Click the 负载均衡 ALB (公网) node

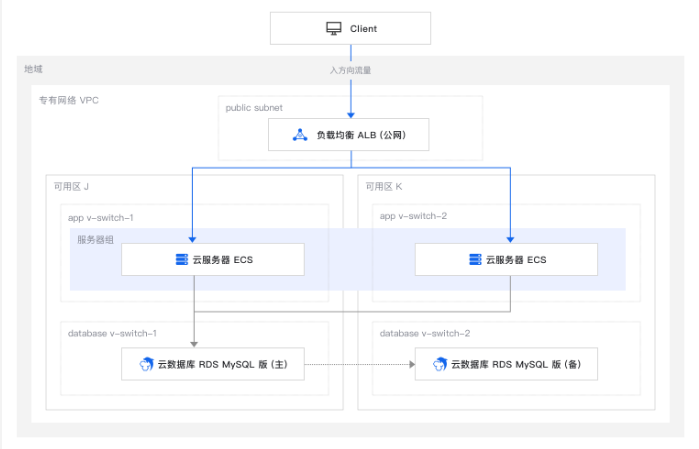click(349, 135)
